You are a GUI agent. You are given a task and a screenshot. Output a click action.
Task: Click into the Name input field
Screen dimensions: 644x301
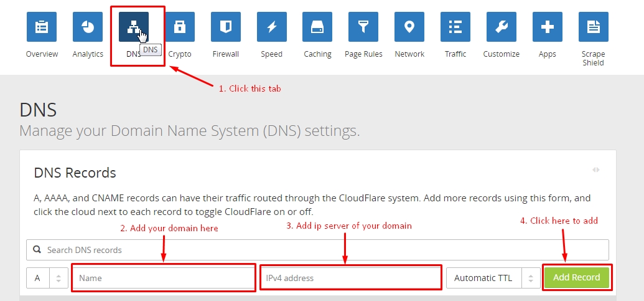pyautogui.click(x=164, y=278)
